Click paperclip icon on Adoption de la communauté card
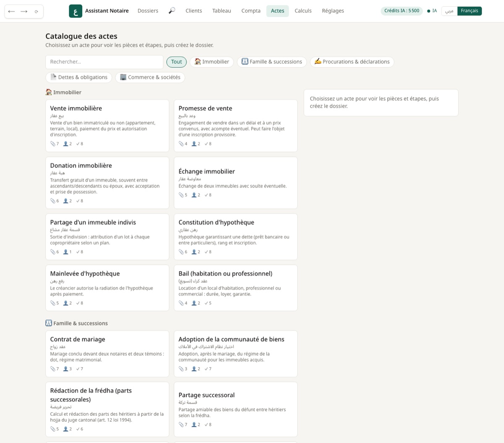Screen dimensions: 504x443 pyautogui.click(x=181, y=369)
